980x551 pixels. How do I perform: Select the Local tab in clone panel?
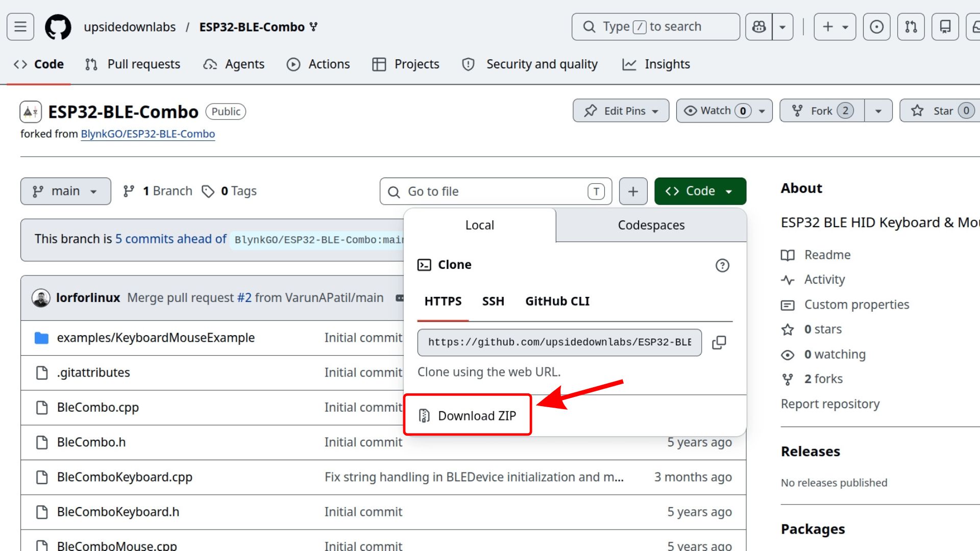click(480, 225)
